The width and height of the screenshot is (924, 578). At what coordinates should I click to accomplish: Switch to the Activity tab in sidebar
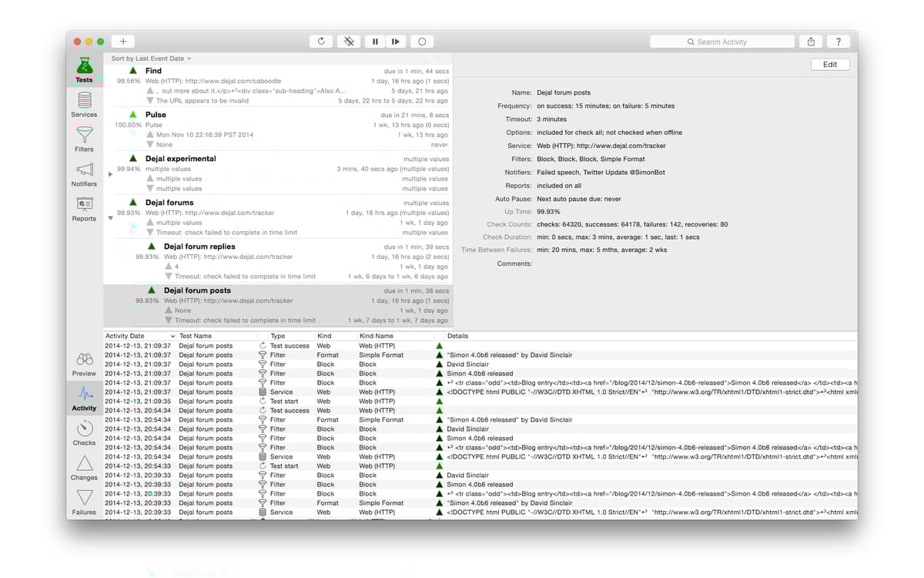84,398
